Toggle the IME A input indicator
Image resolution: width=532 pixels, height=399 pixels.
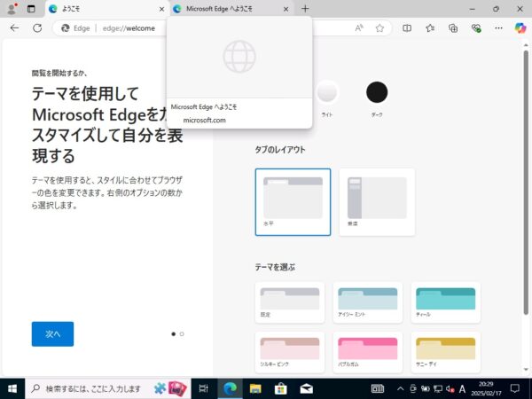click(x=462, y=389)
